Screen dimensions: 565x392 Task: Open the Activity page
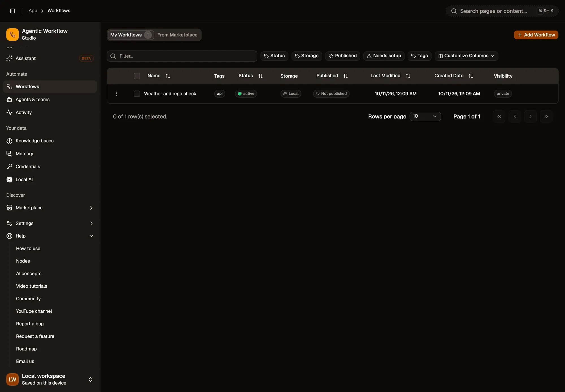tap(50, 112)
